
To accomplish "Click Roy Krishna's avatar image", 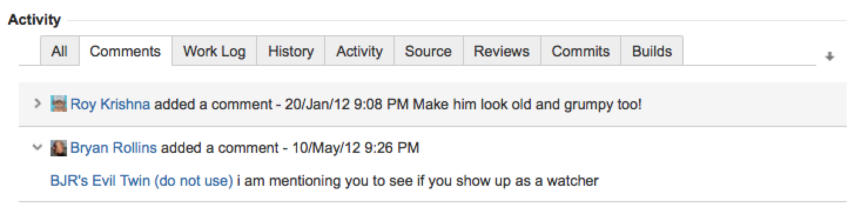I will [x=58, y=105].
